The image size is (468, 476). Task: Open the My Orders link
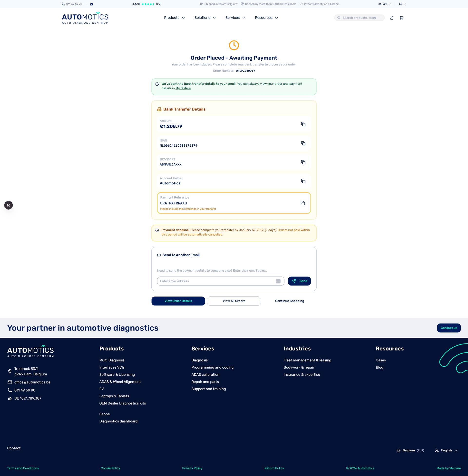point(183,88)
